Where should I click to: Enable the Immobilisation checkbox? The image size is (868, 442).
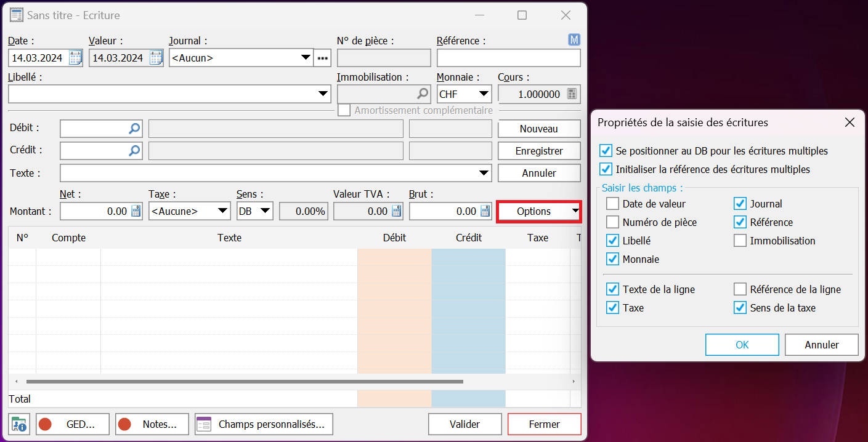coord(740,241)
